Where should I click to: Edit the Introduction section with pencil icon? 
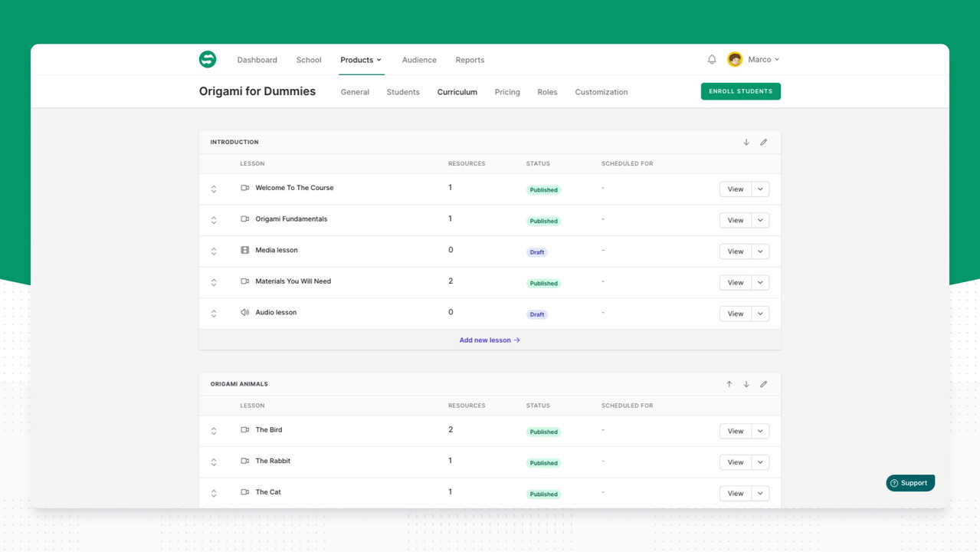[763, 142]
